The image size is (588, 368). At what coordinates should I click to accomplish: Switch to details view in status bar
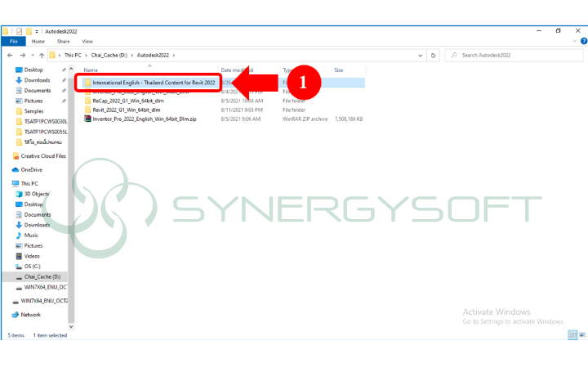(x=572, y=335)
